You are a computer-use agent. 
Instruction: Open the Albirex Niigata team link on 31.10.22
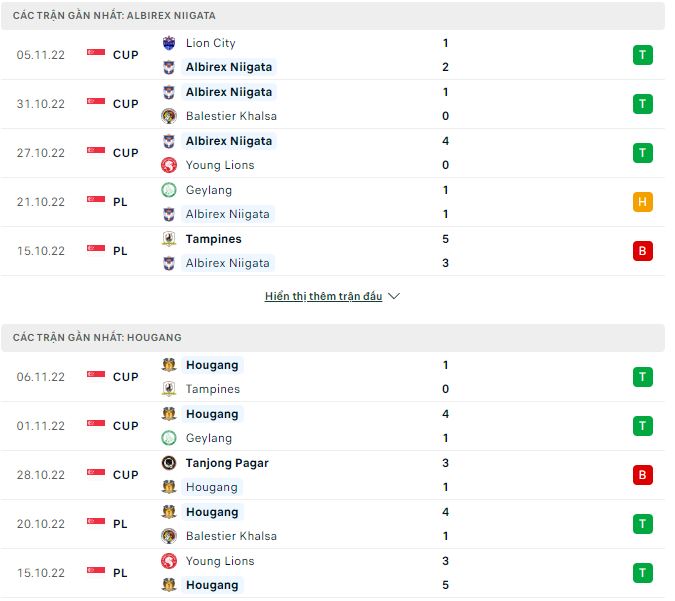(229, 92)
